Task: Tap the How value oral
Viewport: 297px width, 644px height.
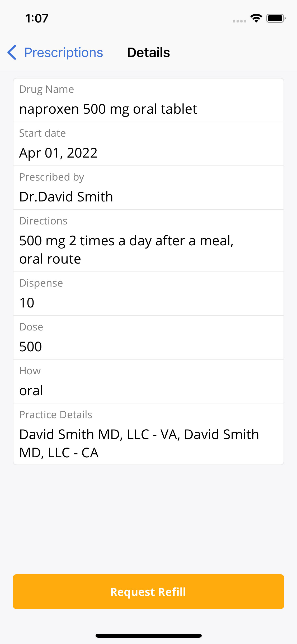Action: click(31, 390)
